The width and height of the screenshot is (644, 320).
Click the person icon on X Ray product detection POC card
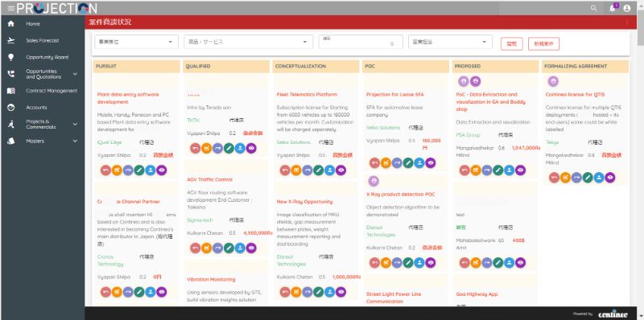(419, 263)
